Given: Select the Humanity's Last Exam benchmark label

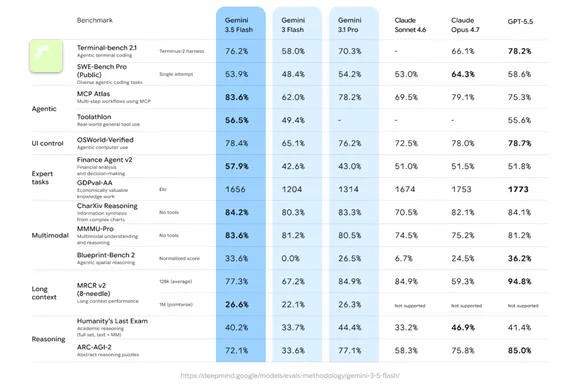Looking at the screenshot, I should 112,321.
